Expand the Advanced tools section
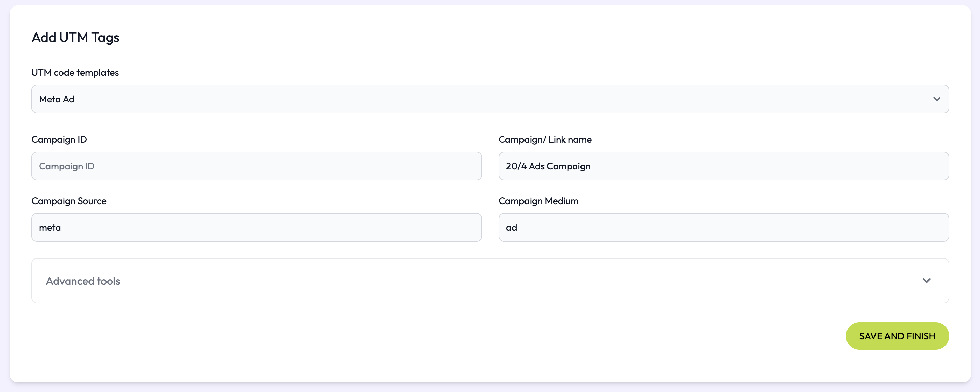 pos(490,281)
